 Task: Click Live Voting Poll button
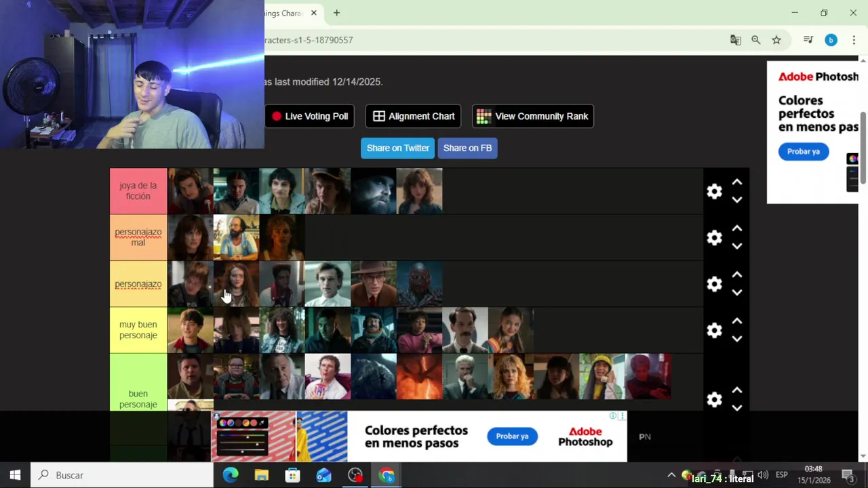click(x=309, y=116)
